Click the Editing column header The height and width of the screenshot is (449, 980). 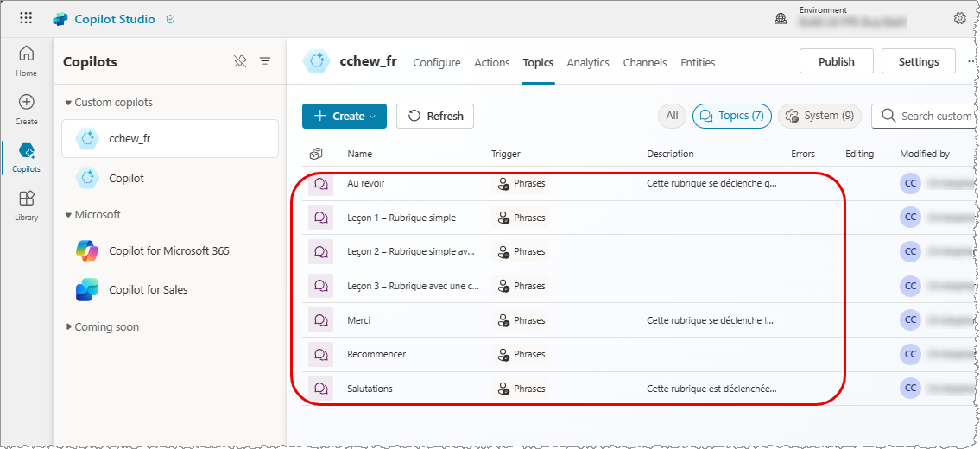(x=859, y=154)
